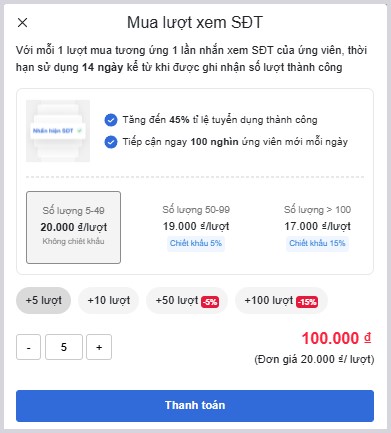
Task: Click the Nhấn hiện SĐT preview thumbnail
Action: click(x=58, y=131)
